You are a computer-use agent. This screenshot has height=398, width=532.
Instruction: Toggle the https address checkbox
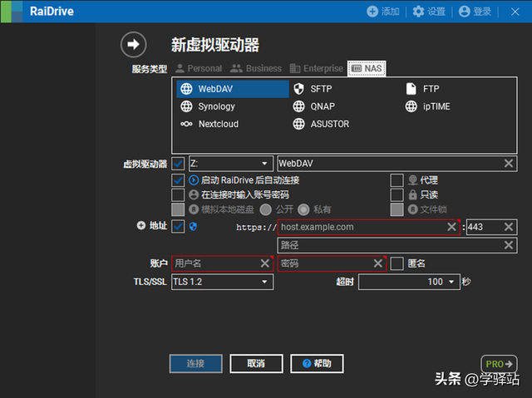pyautogui.click(x=178, y=227)
